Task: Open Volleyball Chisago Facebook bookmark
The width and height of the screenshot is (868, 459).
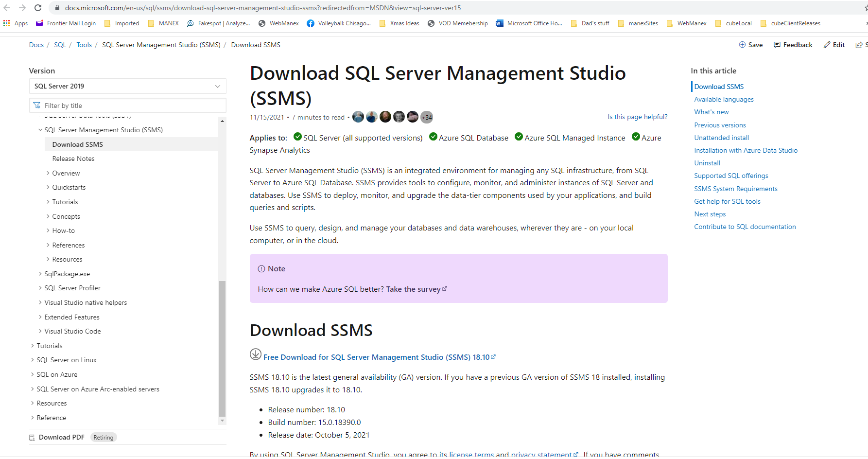Action: point(339,23)
